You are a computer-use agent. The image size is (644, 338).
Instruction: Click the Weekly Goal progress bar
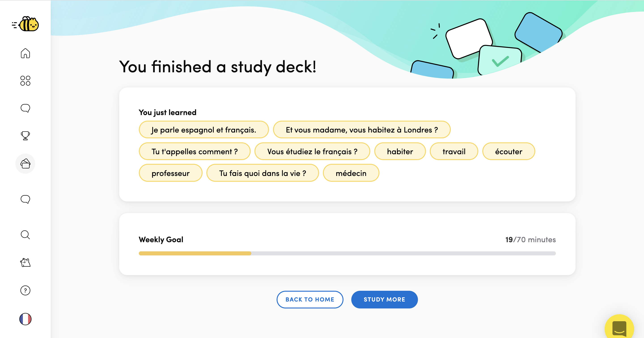coord(347,253)
